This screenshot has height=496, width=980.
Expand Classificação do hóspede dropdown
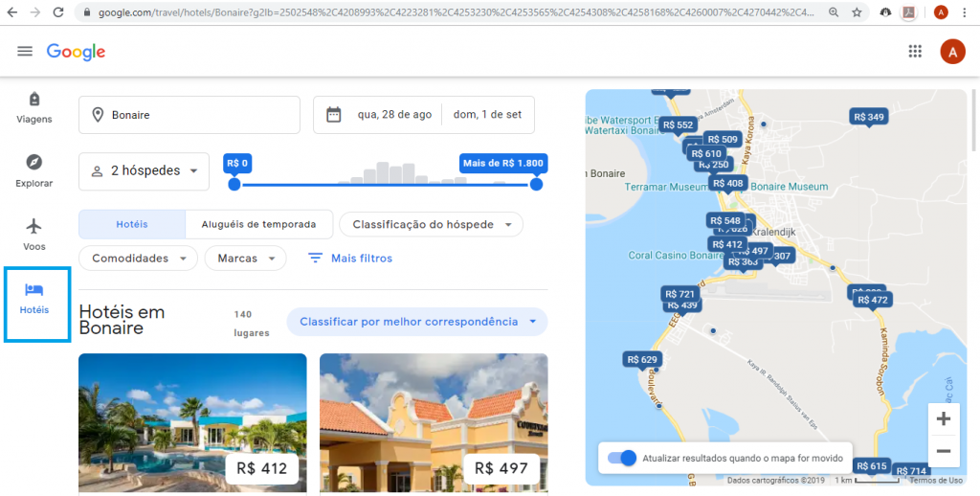[432, 225]
